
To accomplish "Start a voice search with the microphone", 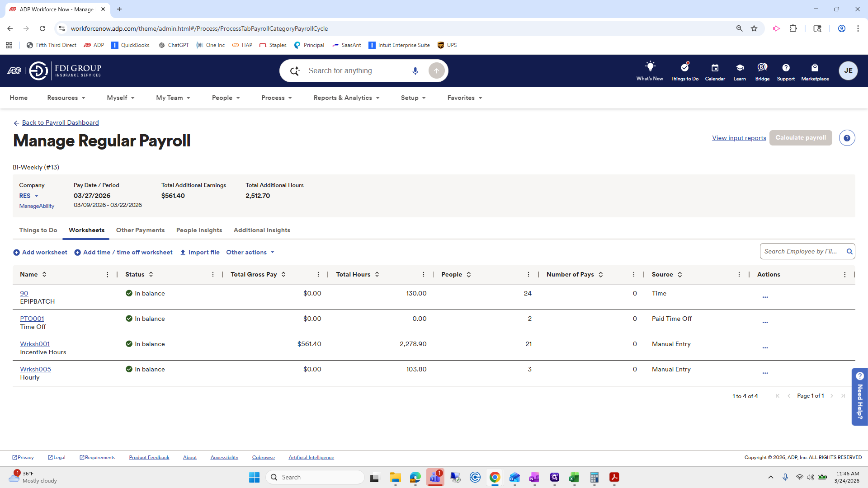I will coord(415,70).
